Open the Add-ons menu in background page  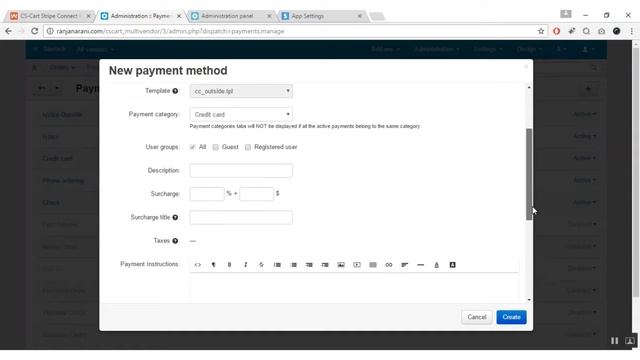coord(385,49)
